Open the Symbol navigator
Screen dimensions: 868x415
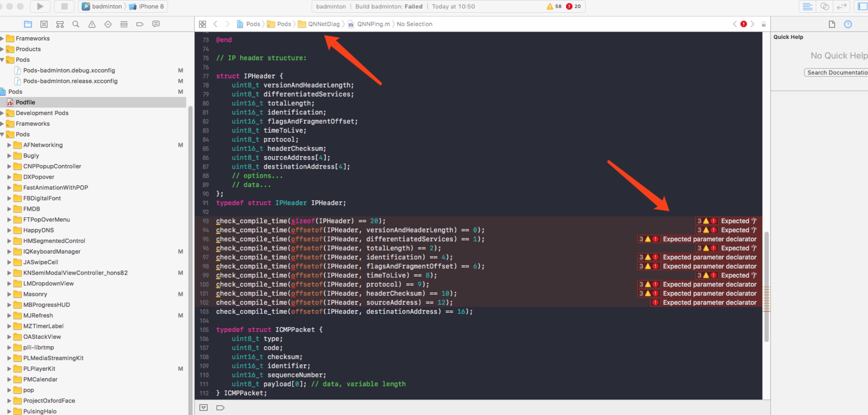point(60,24)
